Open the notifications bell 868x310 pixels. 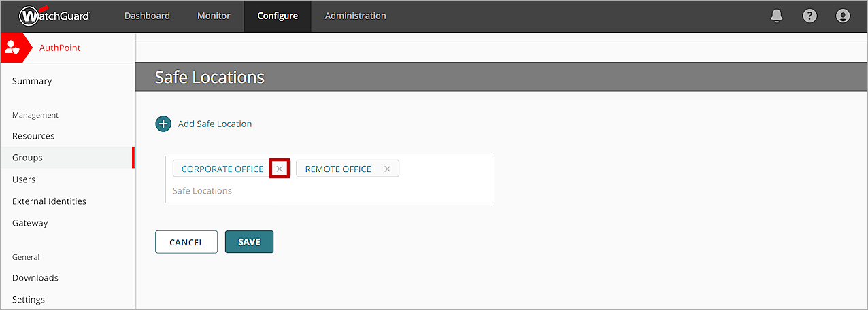pos(777,16)
